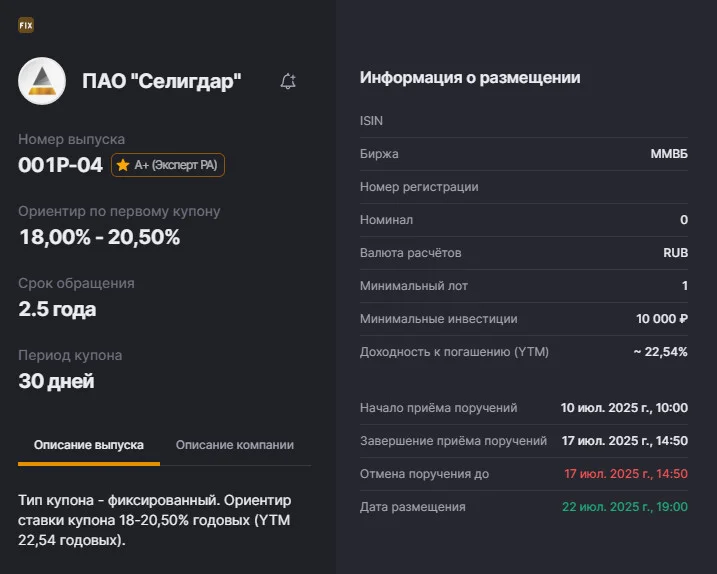Click the exchange value ММВБ

pos(669,154)
